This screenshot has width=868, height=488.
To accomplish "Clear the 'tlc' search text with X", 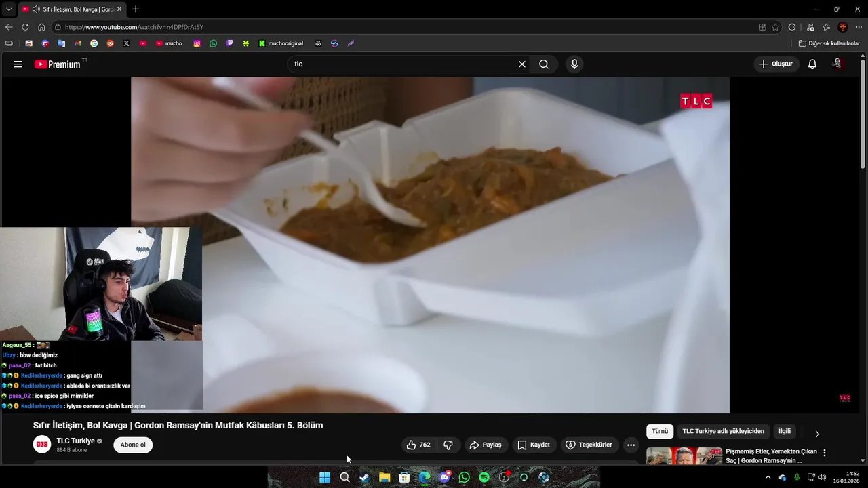I will 522,64.
